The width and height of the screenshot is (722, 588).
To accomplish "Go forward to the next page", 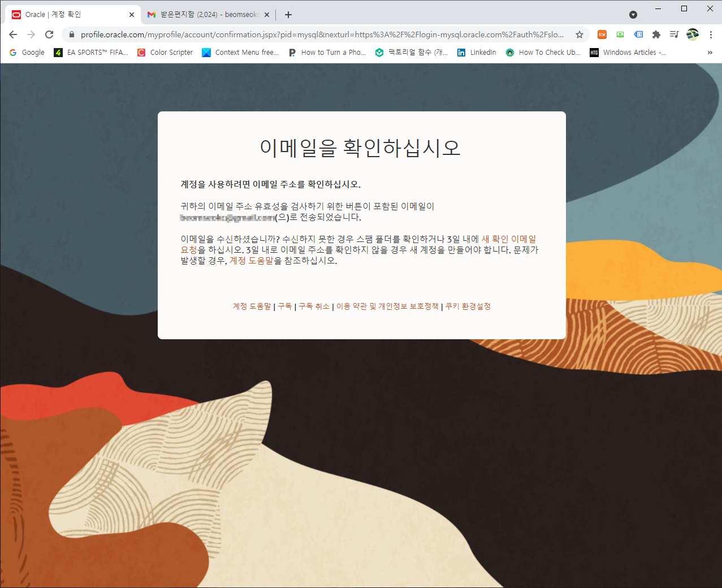I will pos(31,34).
